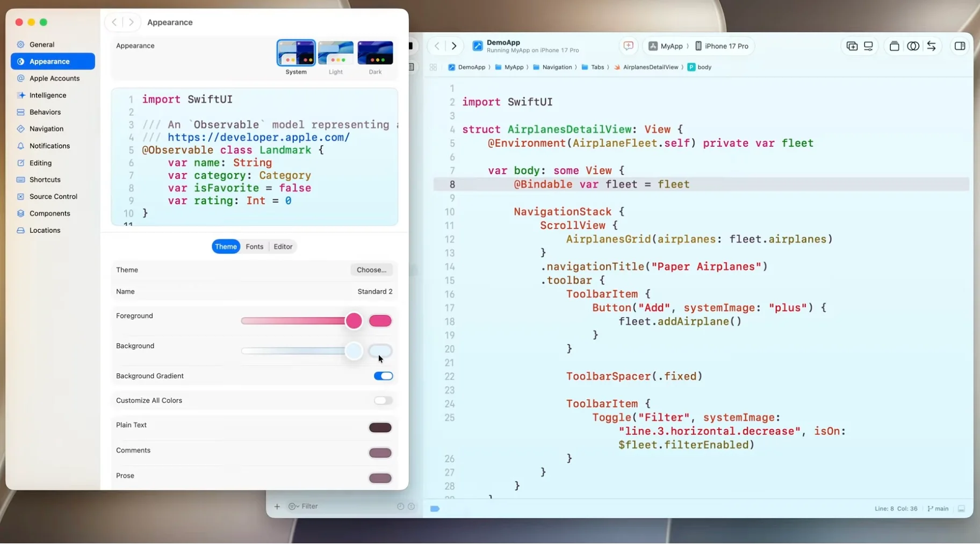Toggle the inspector sidebar icon in Xcode

[960, 46]
